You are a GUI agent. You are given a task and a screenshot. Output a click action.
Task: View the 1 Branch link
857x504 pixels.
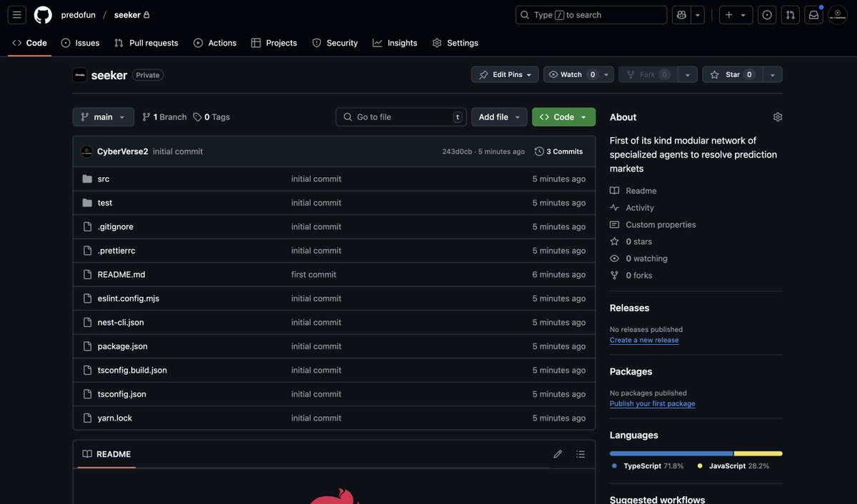click(x=164, y=117)
